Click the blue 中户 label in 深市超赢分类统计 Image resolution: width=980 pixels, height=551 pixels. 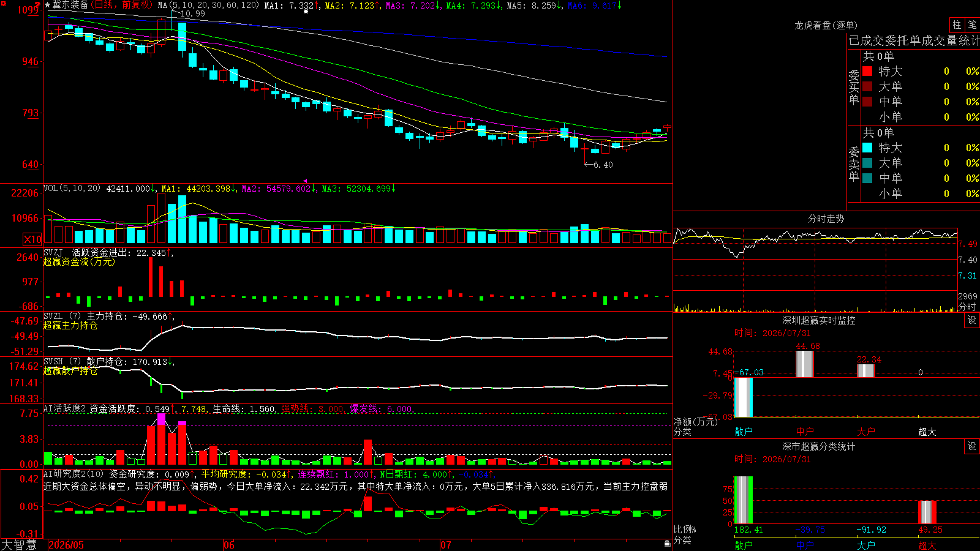coord(805,545)
